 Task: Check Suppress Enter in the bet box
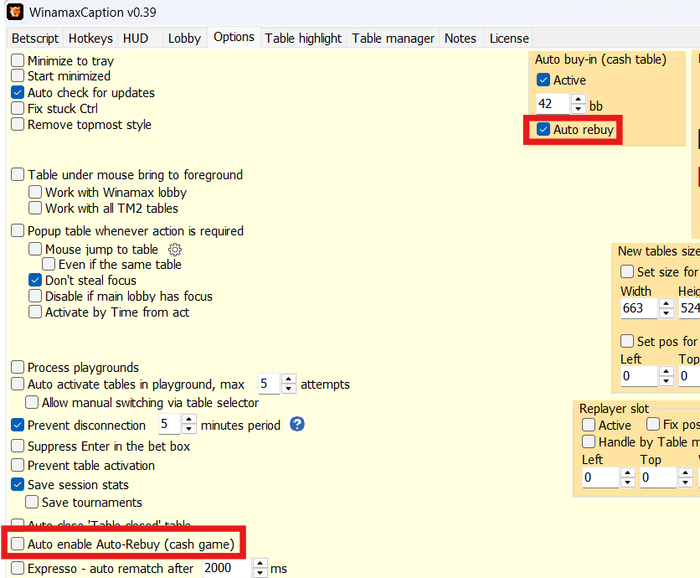coord(17,446)
